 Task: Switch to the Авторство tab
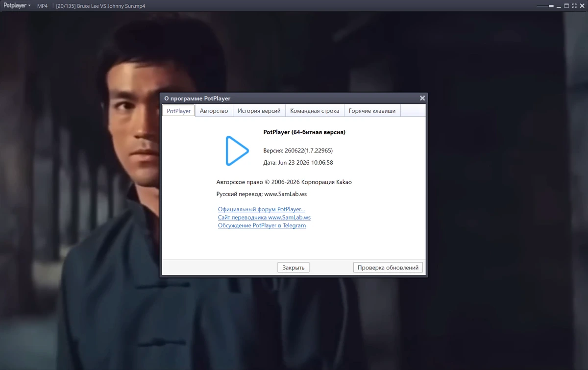pos(214,111)
